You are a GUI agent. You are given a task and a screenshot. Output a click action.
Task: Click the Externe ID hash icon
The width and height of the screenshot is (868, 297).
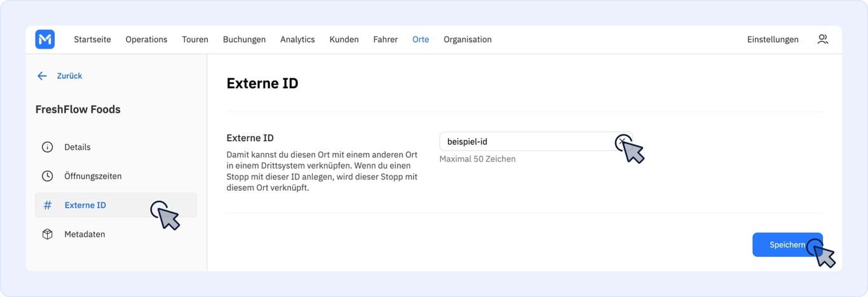pyautogui.click(x=47, y=205)
